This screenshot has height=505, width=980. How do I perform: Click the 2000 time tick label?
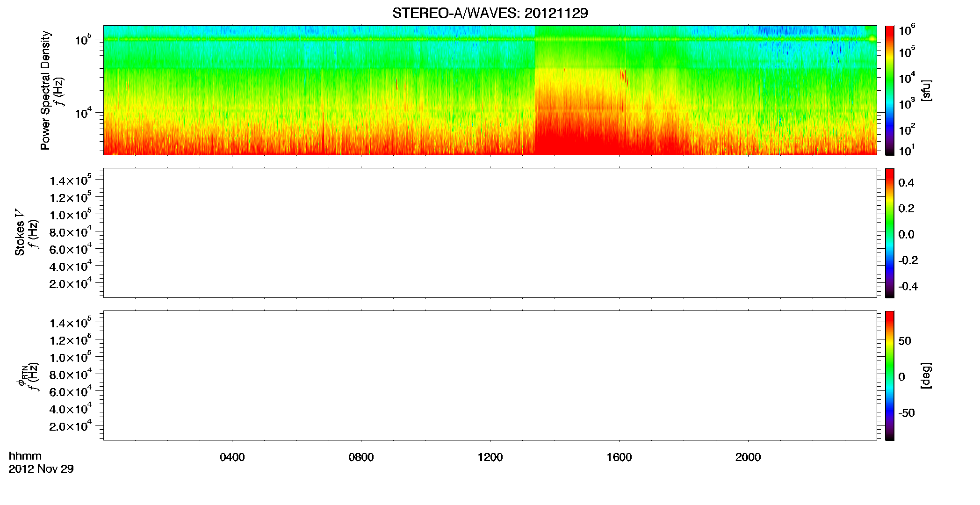click(748, 457)
